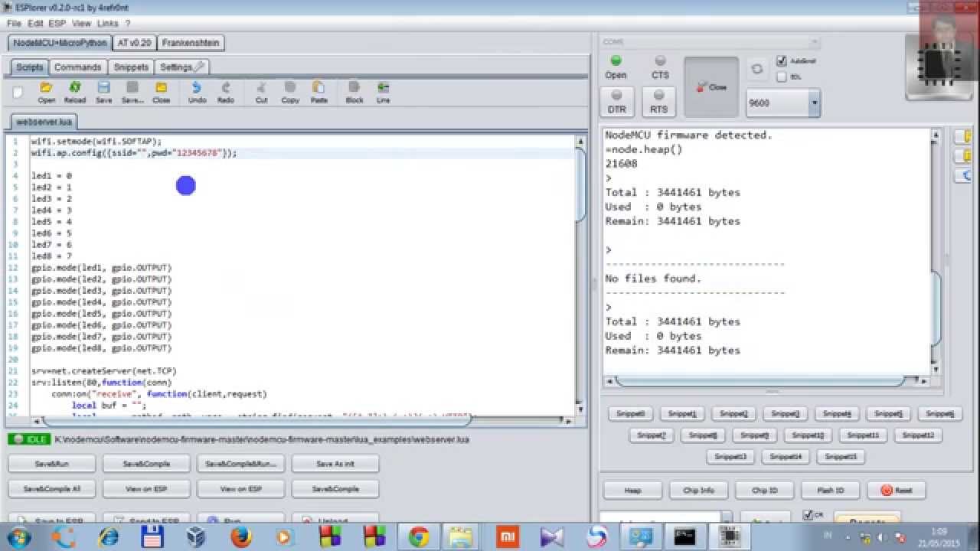Click the Save toolbar icon

[x=103, y=93]
